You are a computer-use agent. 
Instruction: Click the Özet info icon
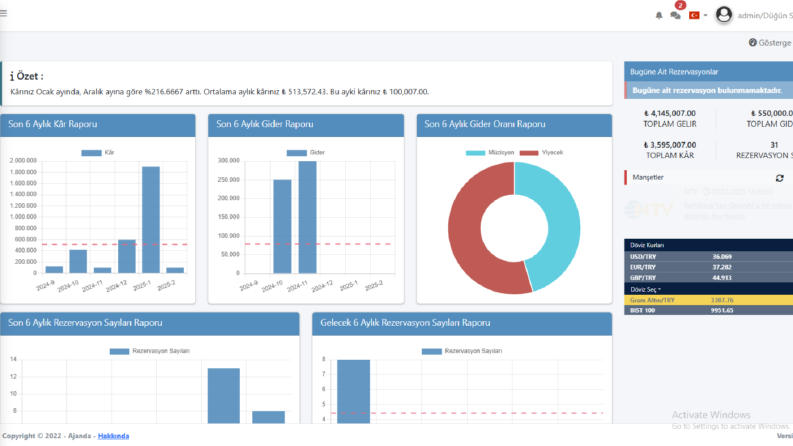click(12, 76)
